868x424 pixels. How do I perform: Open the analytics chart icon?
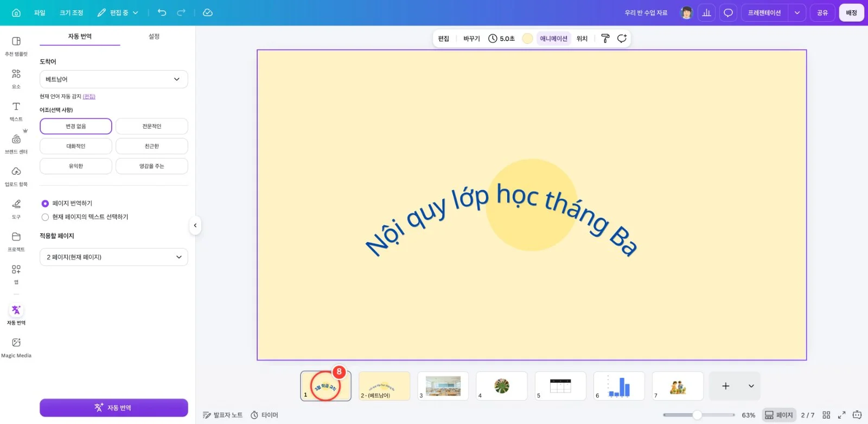coord(706,12)
